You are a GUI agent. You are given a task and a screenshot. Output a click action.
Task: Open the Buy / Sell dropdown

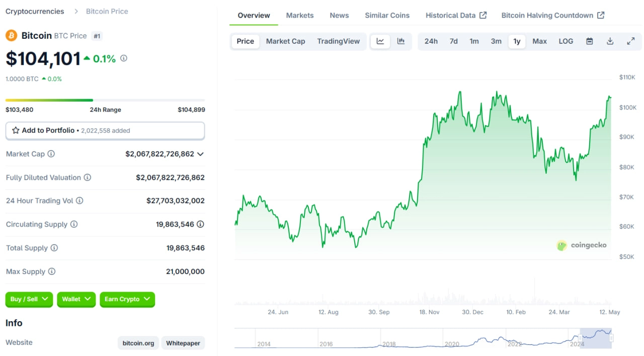pos(29,299)
